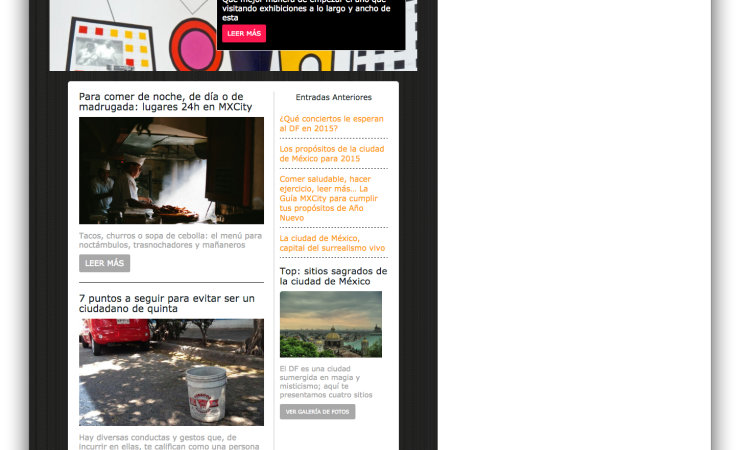Click the 'Entradas Anteriores' sidebar heading
Screen dimensions: 740x450
coord(333,97)
